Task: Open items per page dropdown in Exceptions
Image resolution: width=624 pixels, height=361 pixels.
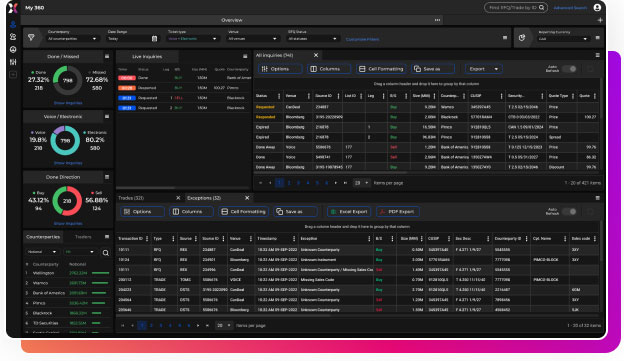Action: 224,326
